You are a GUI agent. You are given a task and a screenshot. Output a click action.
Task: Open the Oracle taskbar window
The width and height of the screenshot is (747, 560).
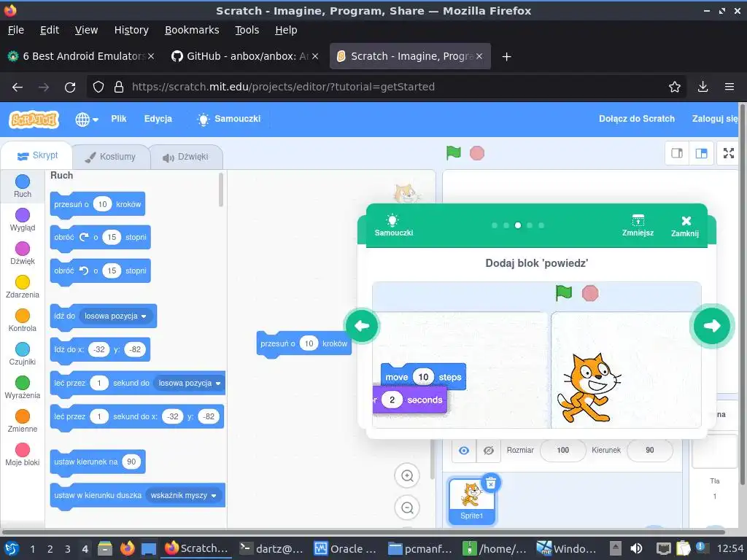pyautogui.click(x=346, y=548)
